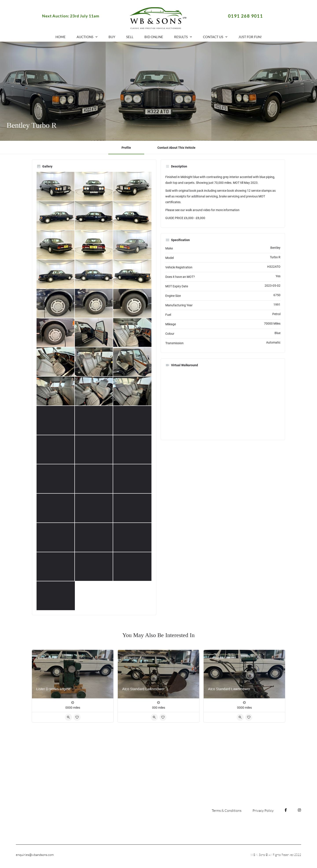Go to the Home menu item
The width and height of the screenshot is (317, 868).
tap(61, 37)
